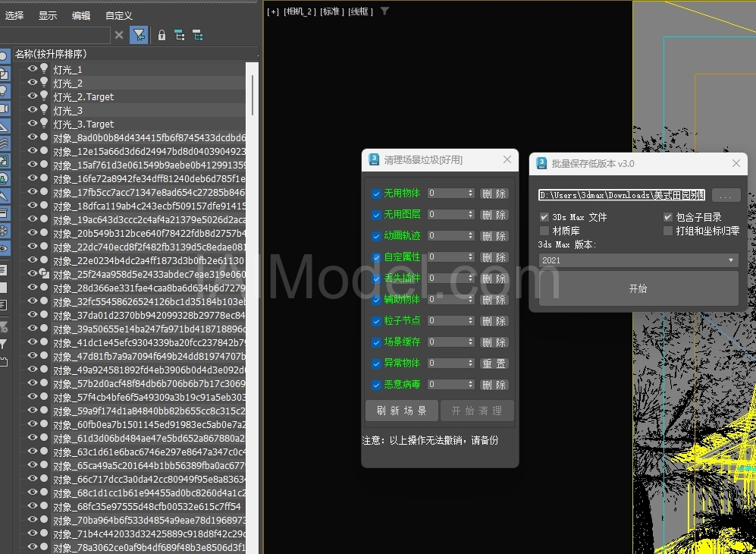This screenshot has height=554, width=756.
Task: Open the 编辑 menu
Action: click(81, 15)
